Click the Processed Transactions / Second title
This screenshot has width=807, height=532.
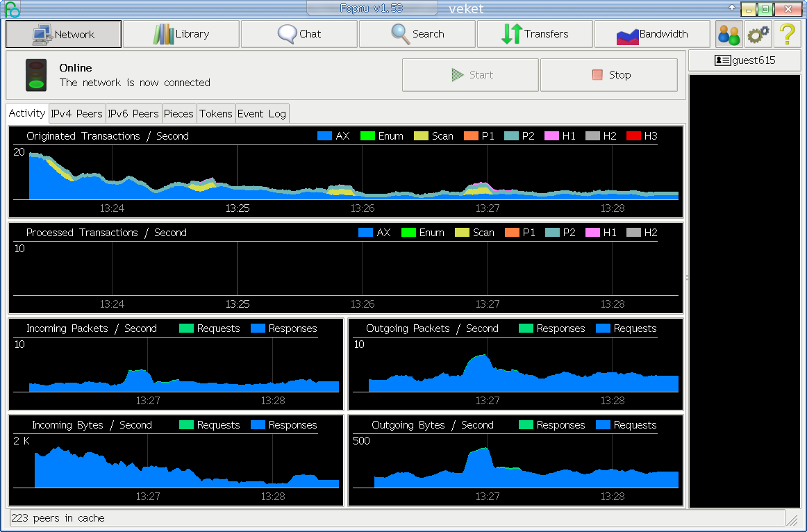click(106, 233)
